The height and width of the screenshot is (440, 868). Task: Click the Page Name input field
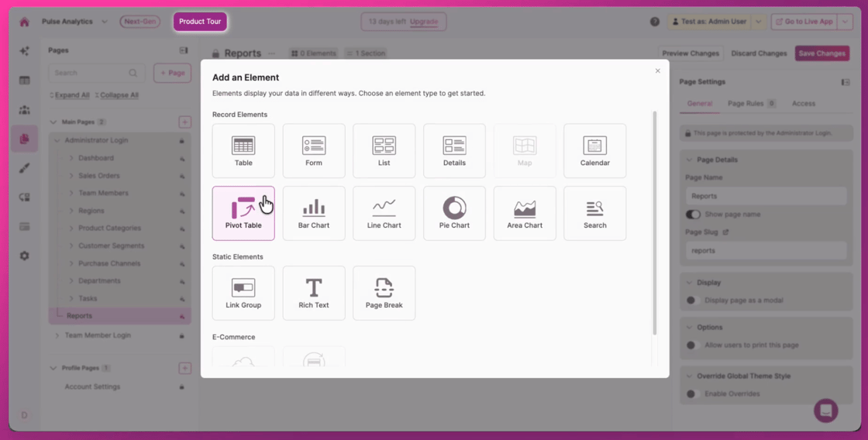click(x=766, y=196)
